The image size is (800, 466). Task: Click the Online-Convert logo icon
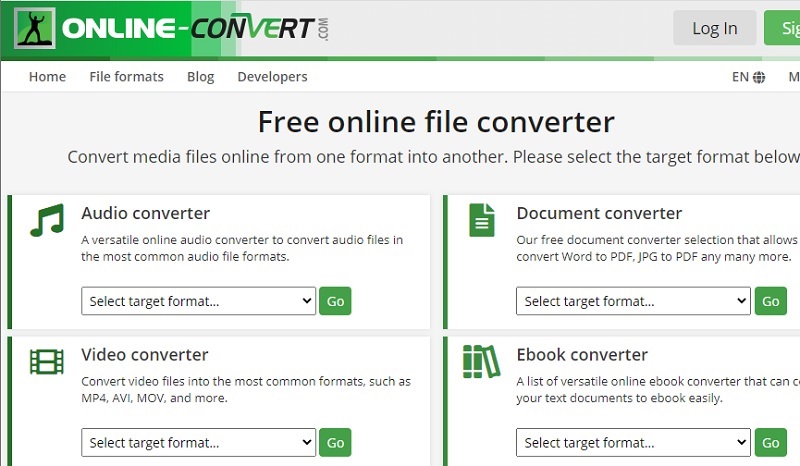(x=35, y=28)
